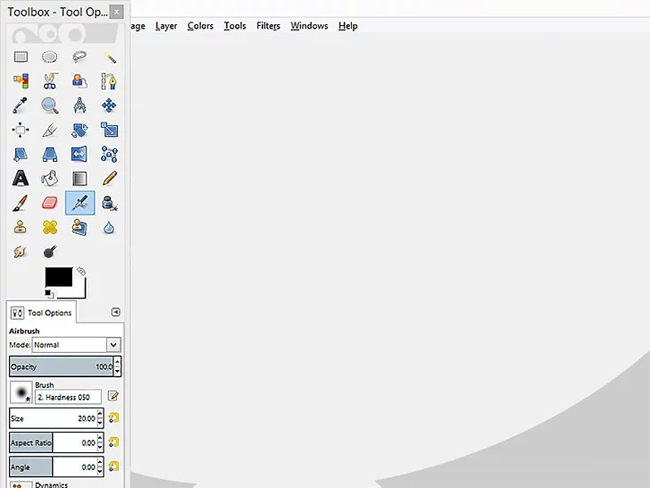Image resolution: width=650 pixels, height=488 pixels.
Task: Select the Rectangle Select tool
Action: coord(21,57)
